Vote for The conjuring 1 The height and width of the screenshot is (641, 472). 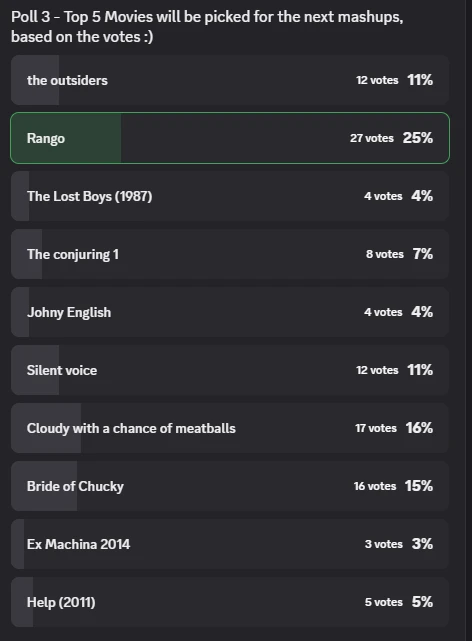coord(230,254)
